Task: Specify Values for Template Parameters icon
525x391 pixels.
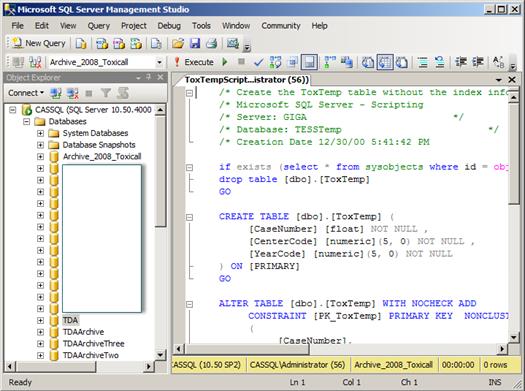Action: tap(499, 62)
